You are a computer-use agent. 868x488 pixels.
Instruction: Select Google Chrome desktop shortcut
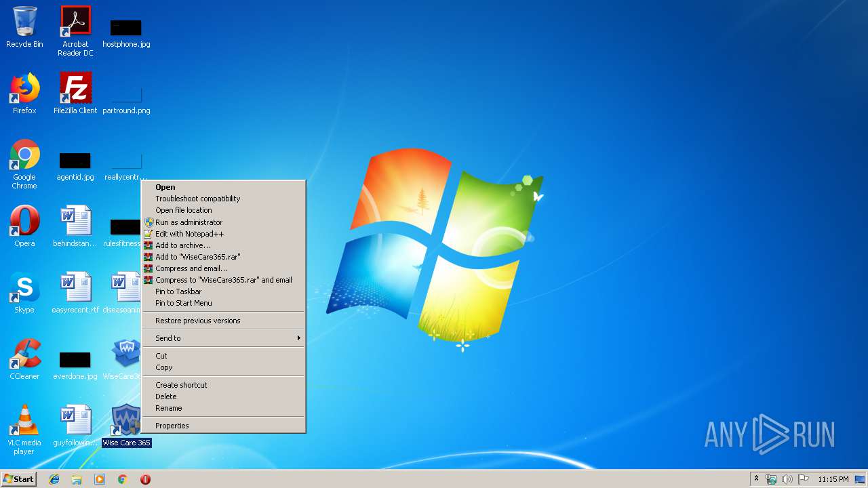coord(24,164)
